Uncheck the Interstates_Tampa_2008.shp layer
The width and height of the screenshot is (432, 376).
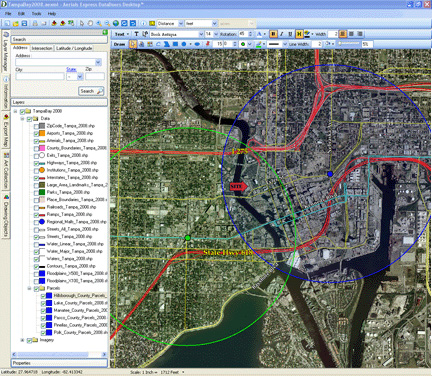(36, 178)
